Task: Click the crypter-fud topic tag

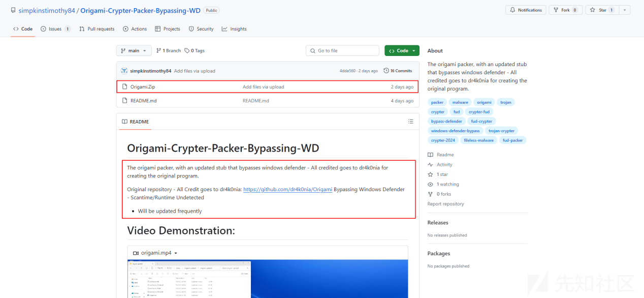Action: 479,112
